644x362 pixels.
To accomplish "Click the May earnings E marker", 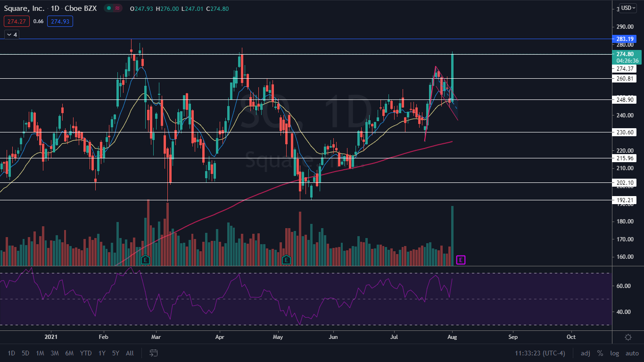I will coord(286,260).
